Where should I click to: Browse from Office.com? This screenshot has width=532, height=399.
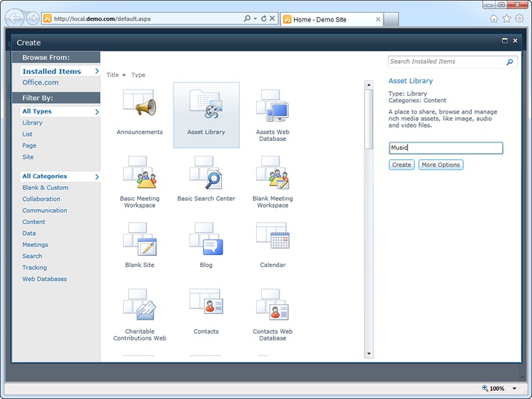[x=40, y=82]
